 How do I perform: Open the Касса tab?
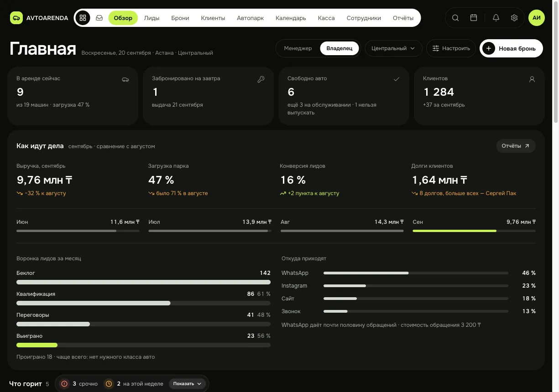pyautogui.click(x=326, y=18)
